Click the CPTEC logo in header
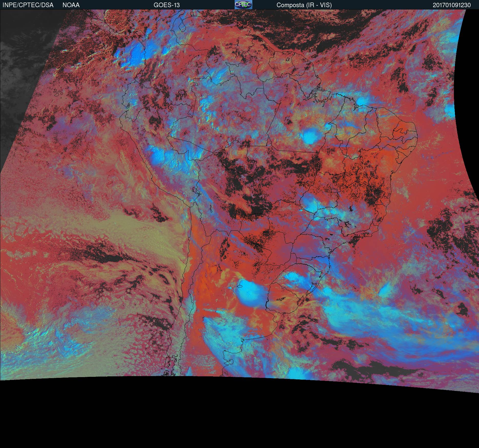 click(243, 5)
